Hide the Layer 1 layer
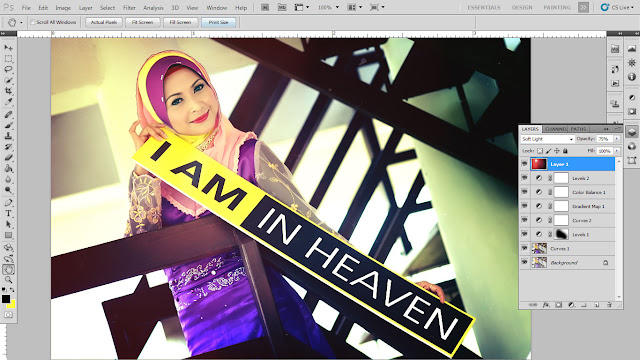Screen dimensions: 640x360 (524, 164)
